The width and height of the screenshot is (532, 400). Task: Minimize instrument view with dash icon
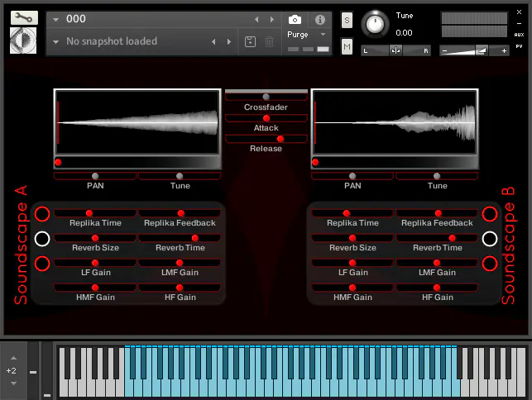[519, 23]
